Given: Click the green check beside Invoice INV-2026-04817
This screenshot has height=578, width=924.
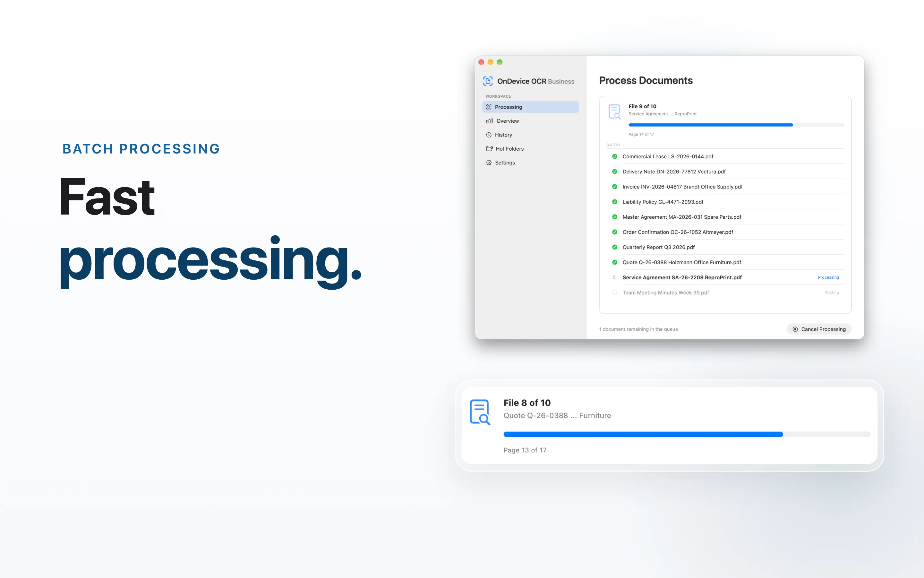Looking at the screenshot, I should [615, 187].
